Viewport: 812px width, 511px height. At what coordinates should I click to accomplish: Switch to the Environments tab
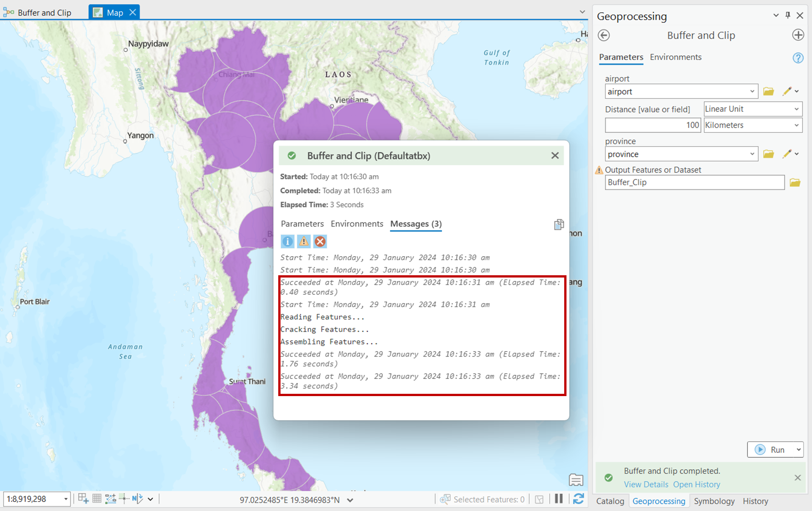coord(676,57)
